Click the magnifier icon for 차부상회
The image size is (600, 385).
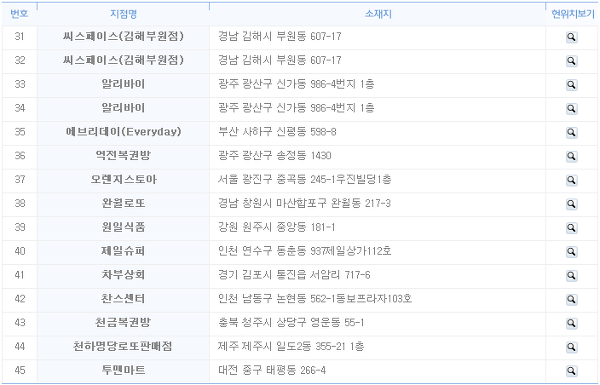coord(571,275)
